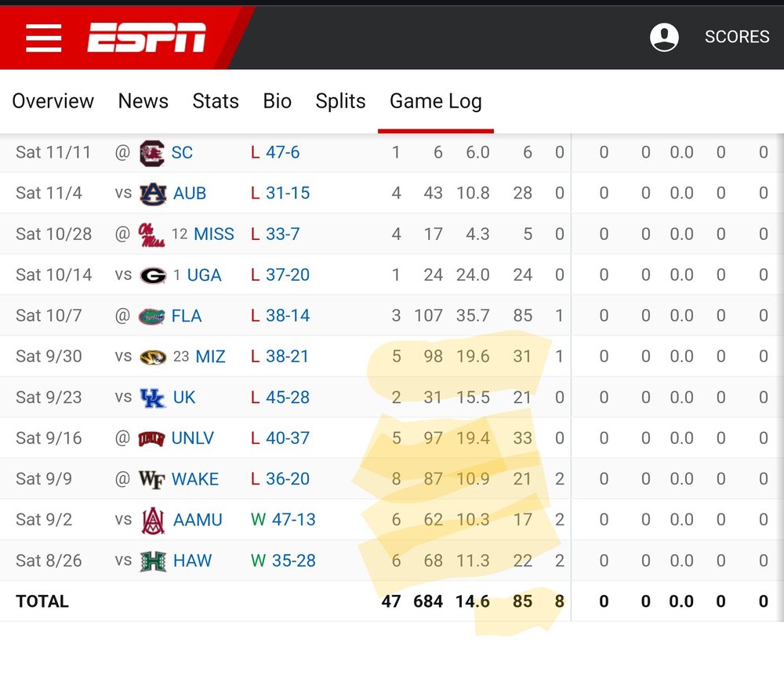Open the SCORES link
784x679 pixels.
(737, 37)
